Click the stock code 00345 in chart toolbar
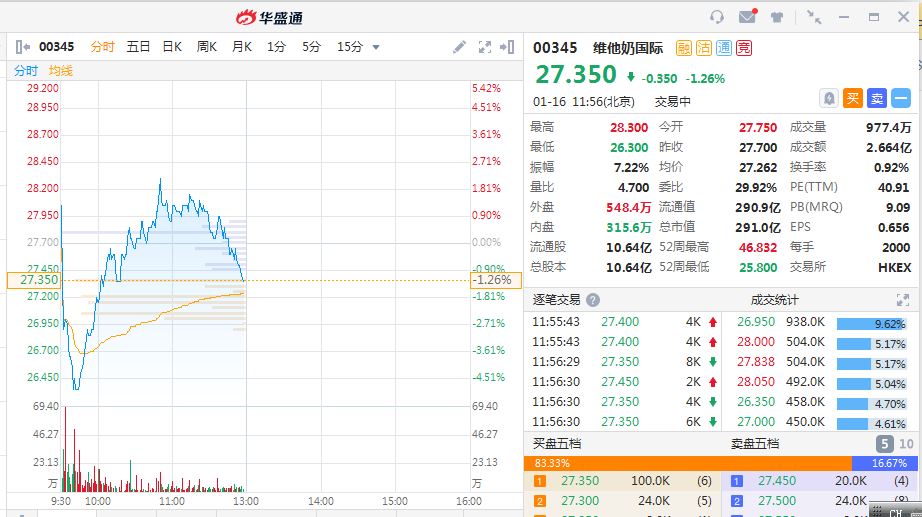This screenshot has width=922, height=517. [x=56, y=46]
